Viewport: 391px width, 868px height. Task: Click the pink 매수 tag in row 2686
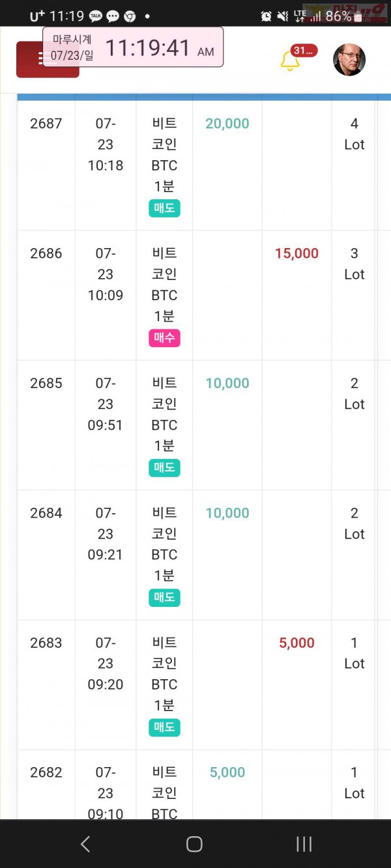164,338
